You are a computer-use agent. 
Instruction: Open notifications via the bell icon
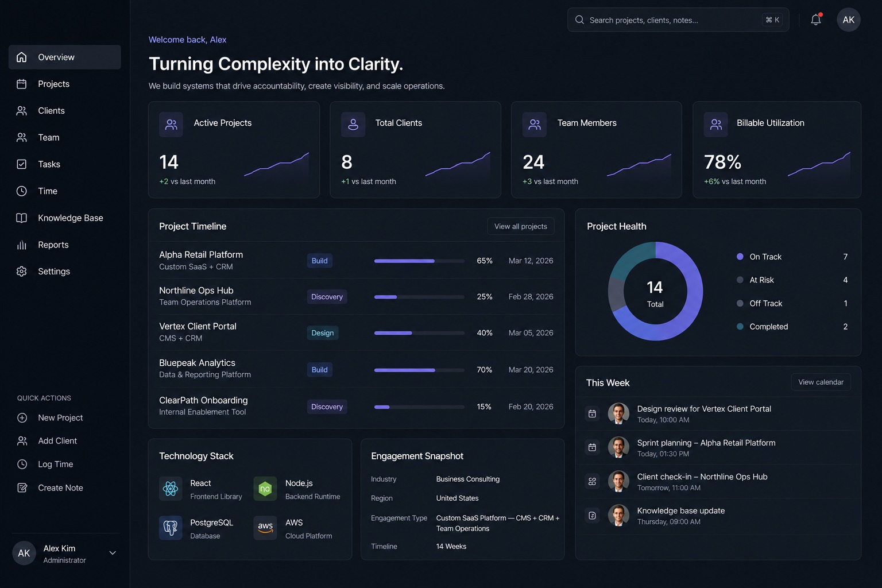tap(816, 20)
